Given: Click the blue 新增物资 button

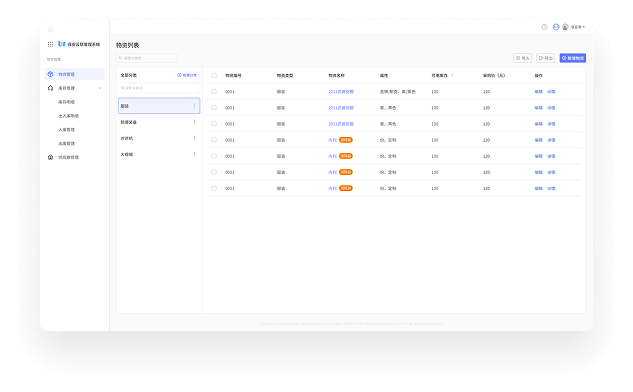Looking at the screenshot, I should [x=572, y=58].
